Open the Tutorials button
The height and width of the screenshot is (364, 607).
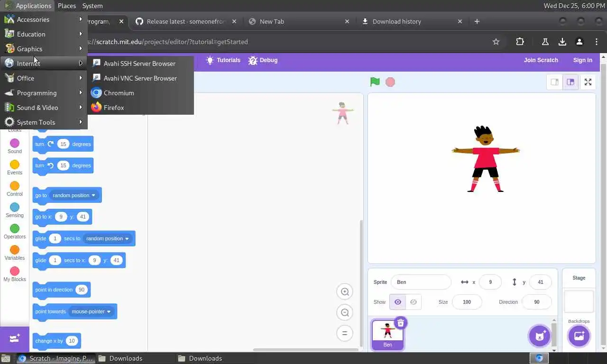(223, 60)
